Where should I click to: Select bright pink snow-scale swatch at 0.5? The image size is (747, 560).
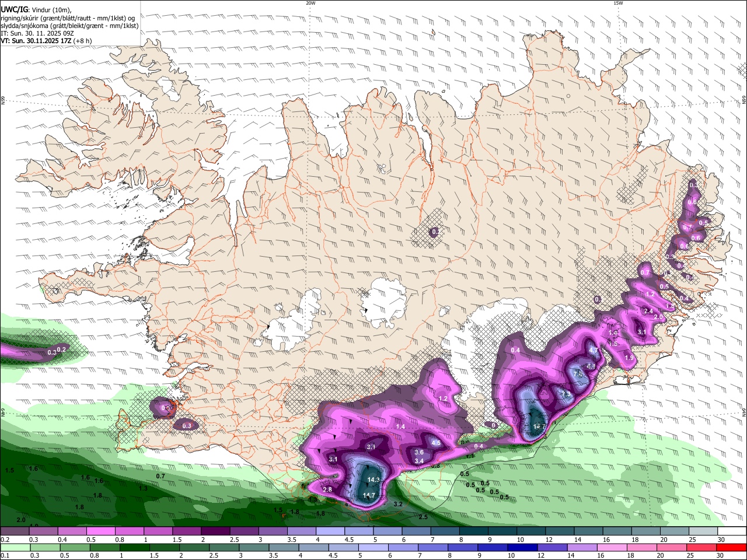pos(102,532)
